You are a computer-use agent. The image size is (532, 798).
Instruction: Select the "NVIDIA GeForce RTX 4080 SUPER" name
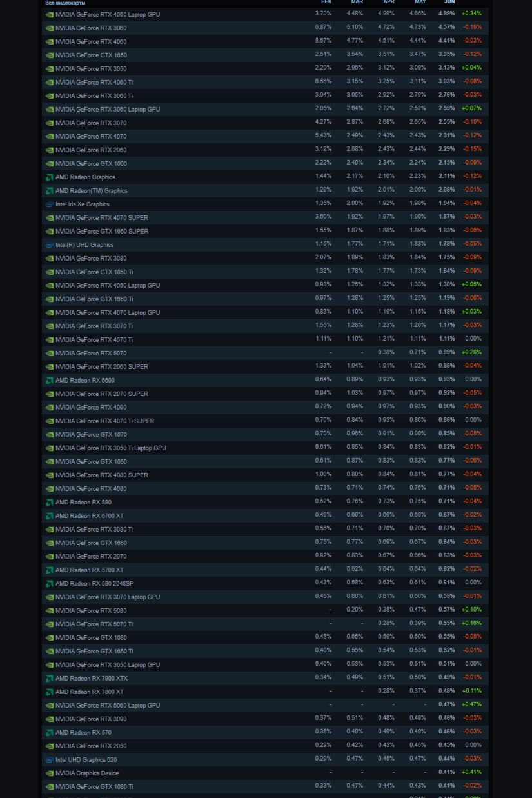102,475
